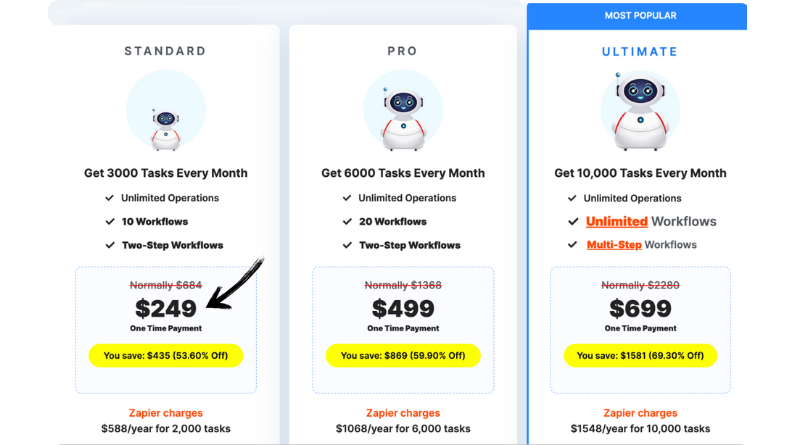The height and width of the screenshot is (445, 800).
Task: Click the checkmark beside 10 Workflows
Action: pyautogui.click(x=110, y=222)
